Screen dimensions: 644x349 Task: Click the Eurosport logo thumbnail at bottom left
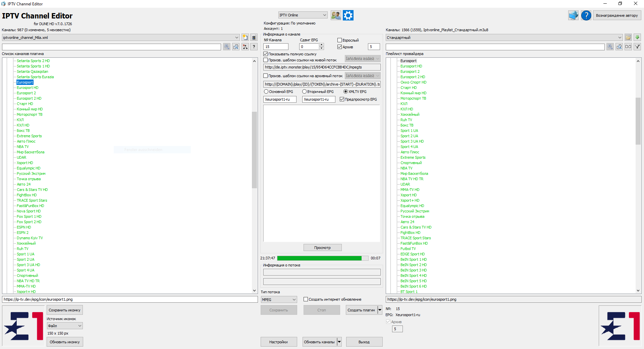(x=23, y=326)
